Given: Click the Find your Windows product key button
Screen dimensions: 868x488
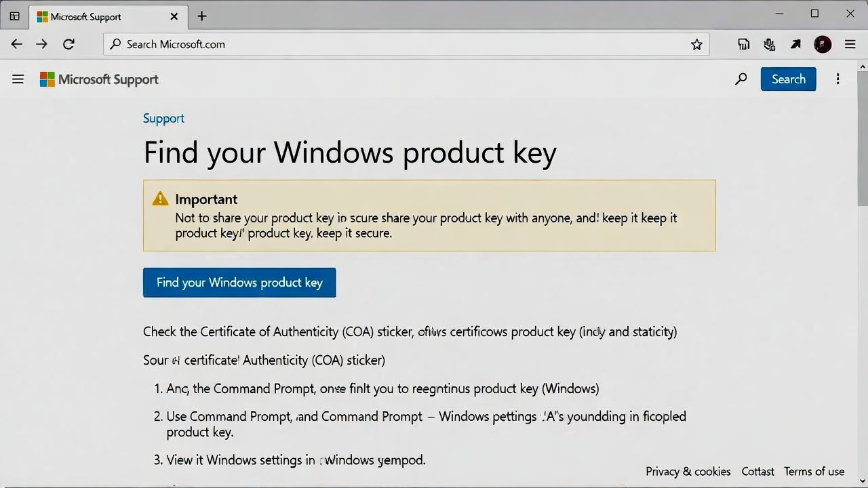Looking at the screenshot, I should [239, 283].
